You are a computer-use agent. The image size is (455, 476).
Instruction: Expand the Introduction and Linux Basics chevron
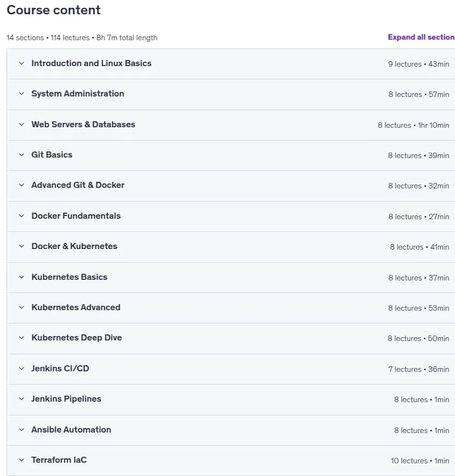22,63
